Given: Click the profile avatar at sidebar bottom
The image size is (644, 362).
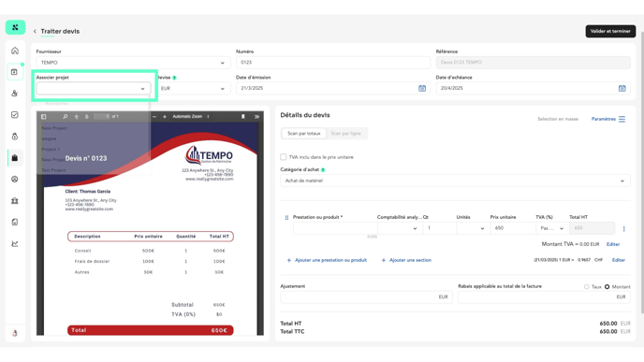Looking at the screenshot, I should coord(15,333).
